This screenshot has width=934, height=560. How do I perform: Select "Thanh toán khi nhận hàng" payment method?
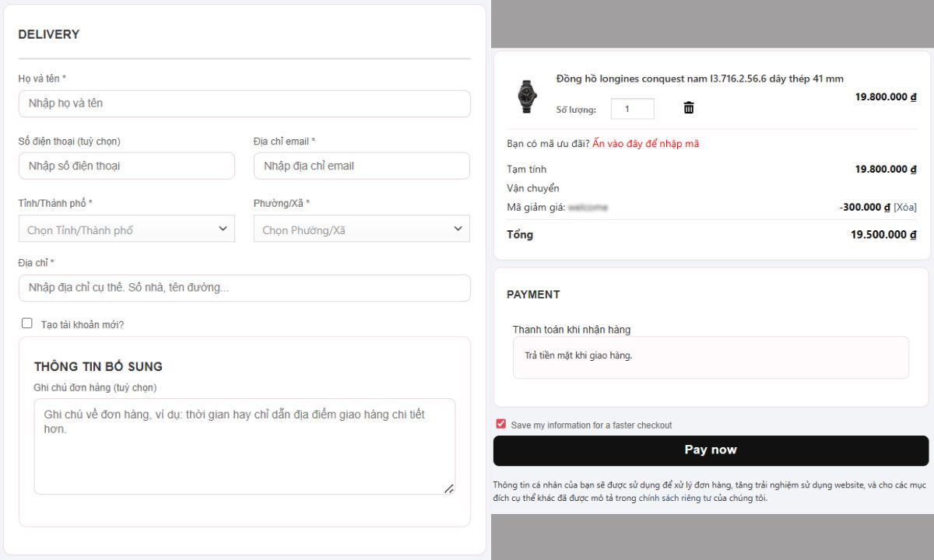click(571, 330)
